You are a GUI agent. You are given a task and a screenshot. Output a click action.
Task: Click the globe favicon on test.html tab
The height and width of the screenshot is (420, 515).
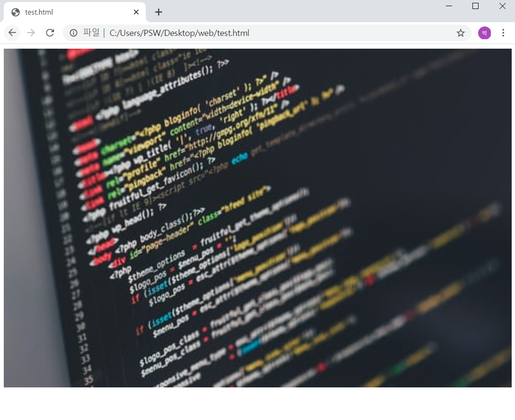[16, 12]
